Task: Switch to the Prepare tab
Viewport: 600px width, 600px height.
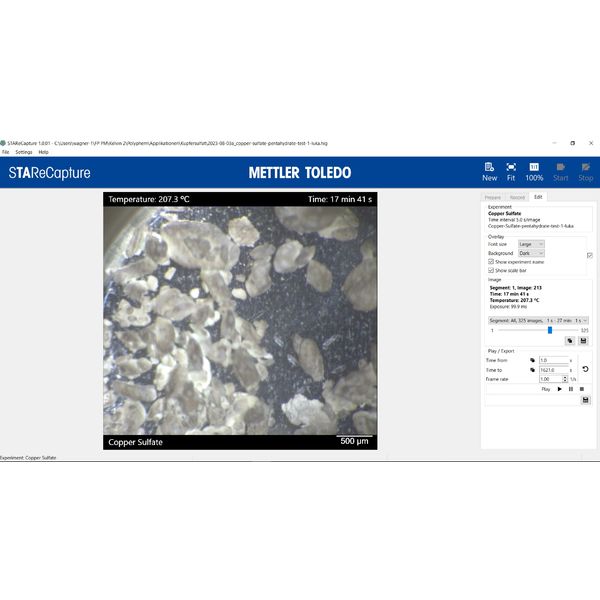Action: click(x=493, y=197)
